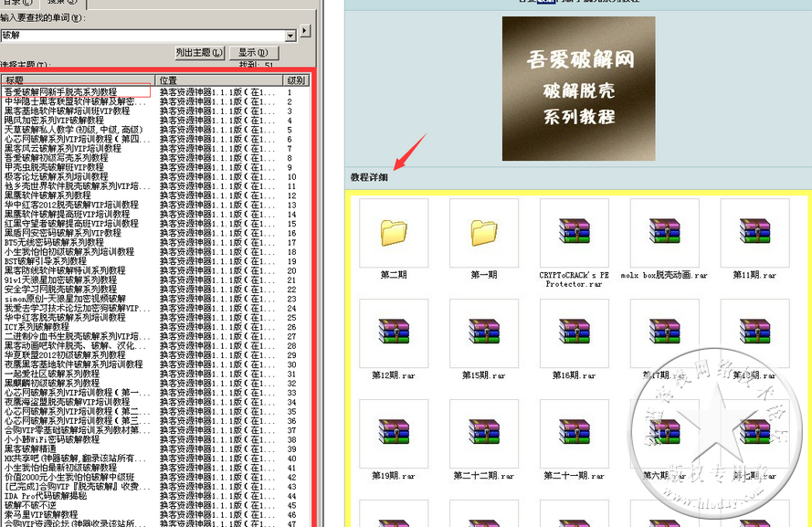Select result 黑鹰软件破解系列教程
The width and height of the screenshot is (812, 527).
coord(47,195)
